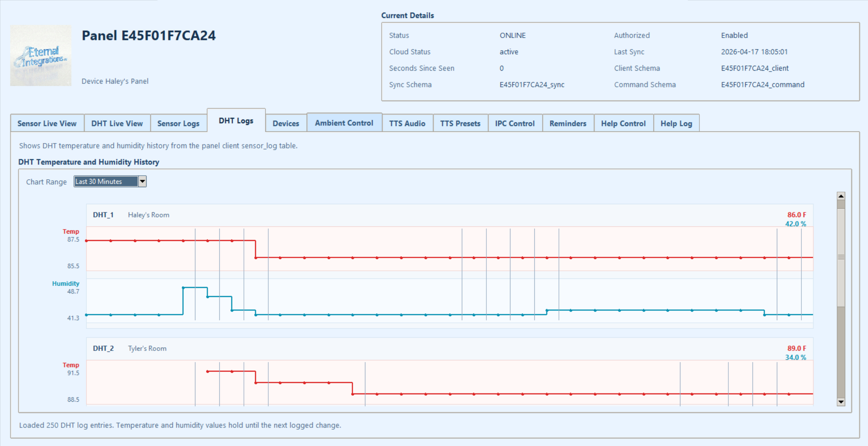Click the DHT_2 Temp axis label
The image size is (868, 446).
point(71,365)
